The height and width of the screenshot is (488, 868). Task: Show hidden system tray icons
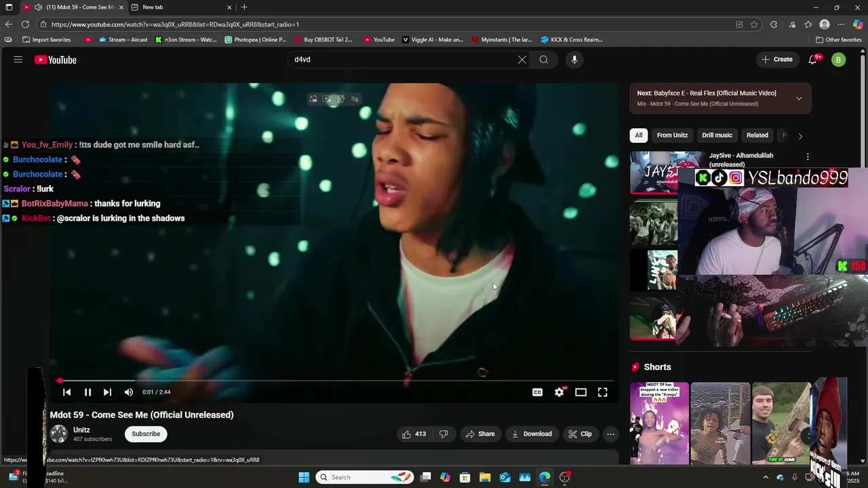[766, 477]
